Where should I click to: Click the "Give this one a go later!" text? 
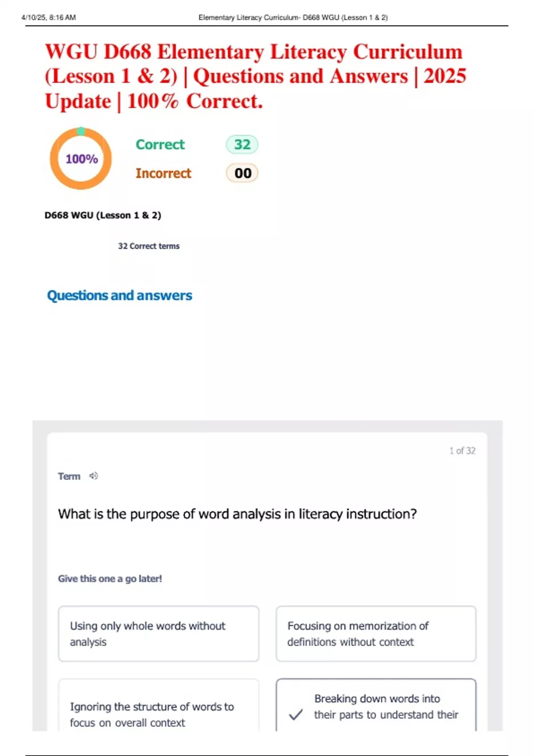(x=110, y=579)
